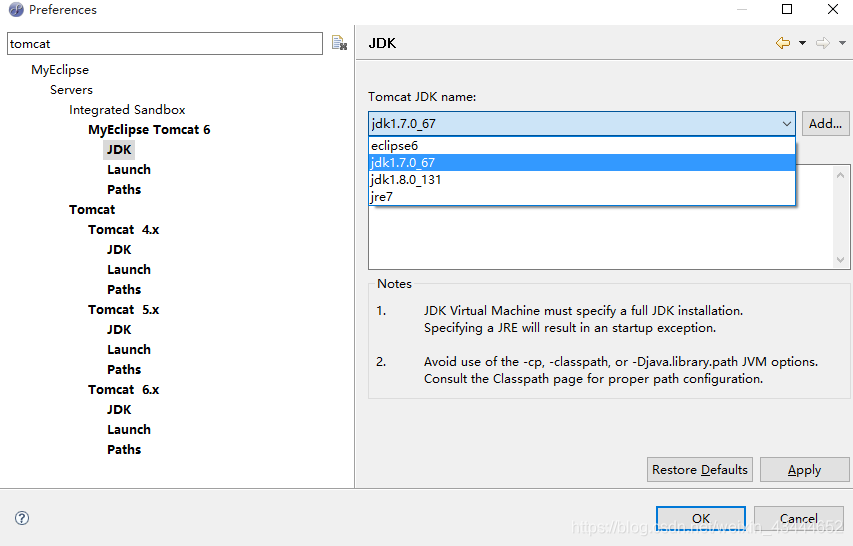853x546 pixels.
Task: Select Paths under Tomcat 5.x
Action: [x=124, y=369]
